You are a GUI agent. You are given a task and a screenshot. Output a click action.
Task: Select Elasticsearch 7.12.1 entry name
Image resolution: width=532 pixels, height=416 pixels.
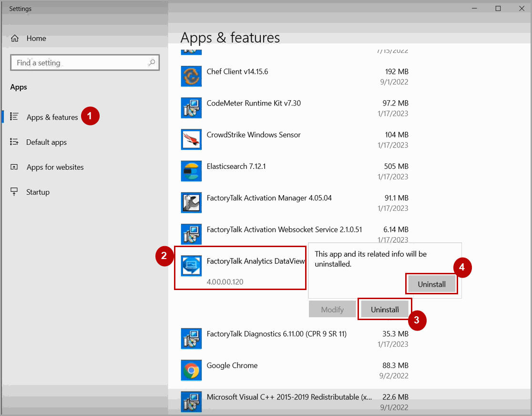pos(236,166)
